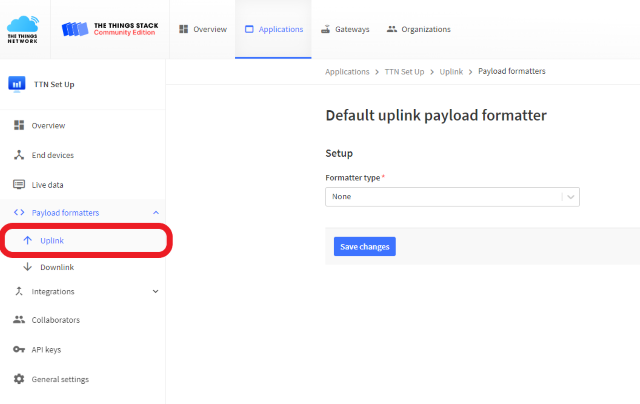Click the Uplink breadcrumb link
This screenshot has width=640, height=404.
click(451, 72)
